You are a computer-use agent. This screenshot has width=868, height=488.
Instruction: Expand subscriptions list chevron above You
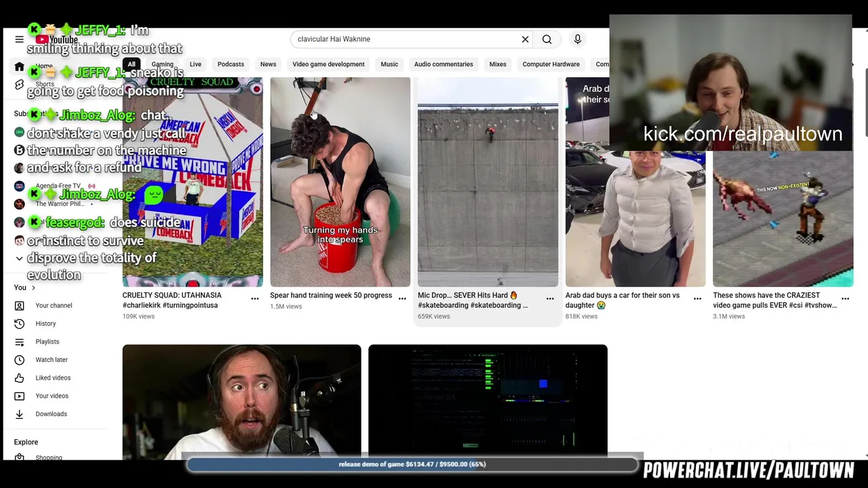(x=19, y=258)
